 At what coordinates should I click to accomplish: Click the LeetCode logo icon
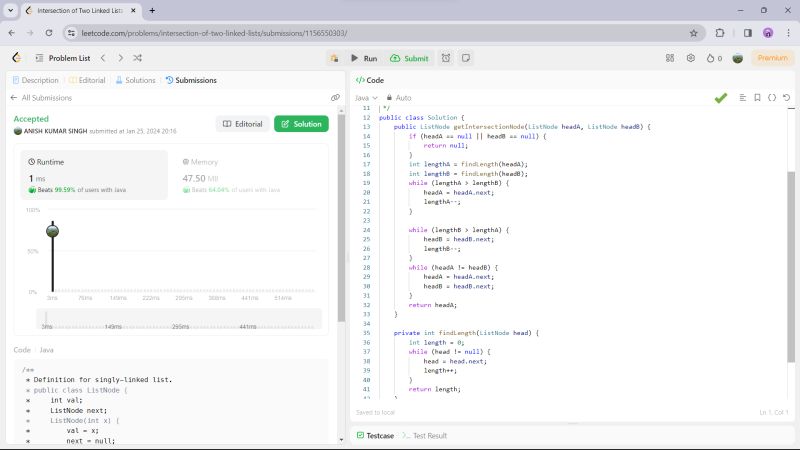pos(16,58)
